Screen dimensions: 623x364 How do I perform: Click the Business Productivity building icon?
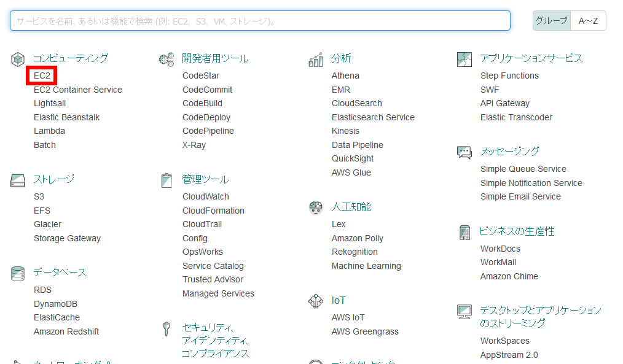(464, 233)
